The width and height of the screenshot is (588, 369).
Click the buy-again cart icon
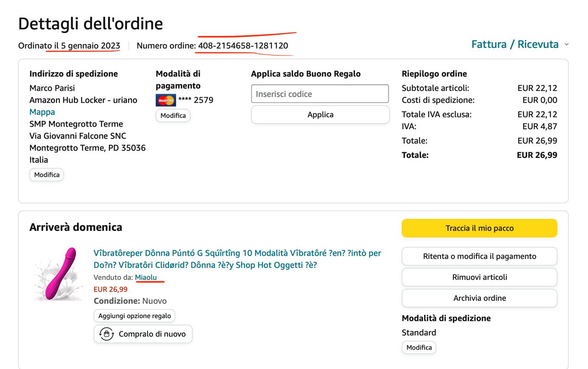(x=107, y=334)
